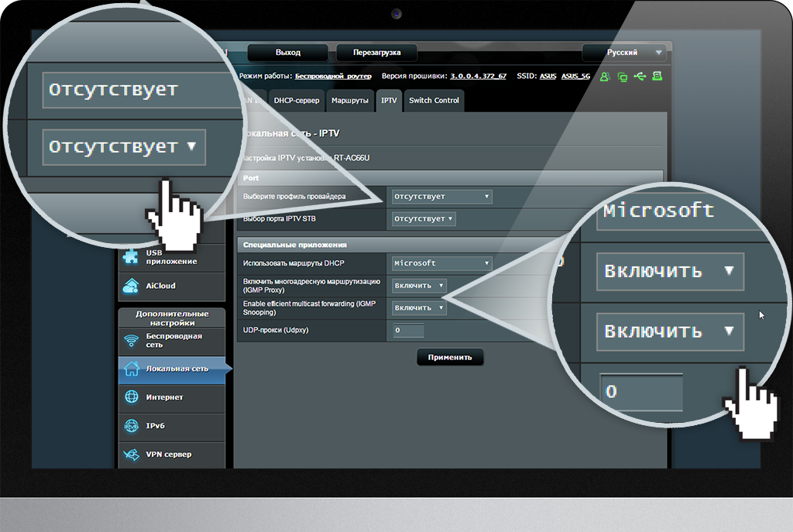
Task: Click the AiCloud cloud icon
Action: (x=132, y=286)
